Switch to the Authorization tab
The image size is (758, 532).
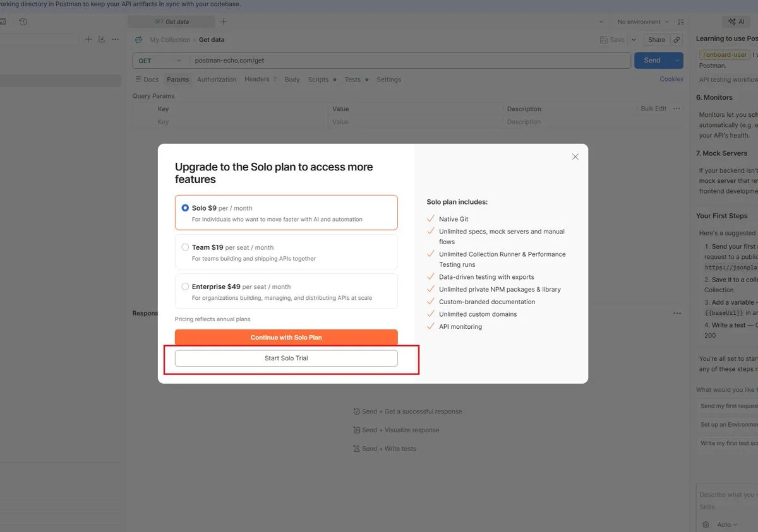pos(217,80)
